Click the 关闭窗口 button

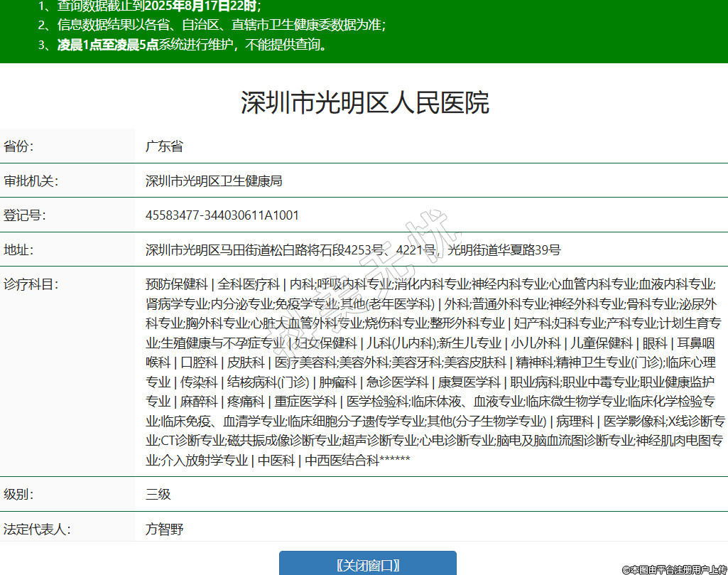coord(367,565)
